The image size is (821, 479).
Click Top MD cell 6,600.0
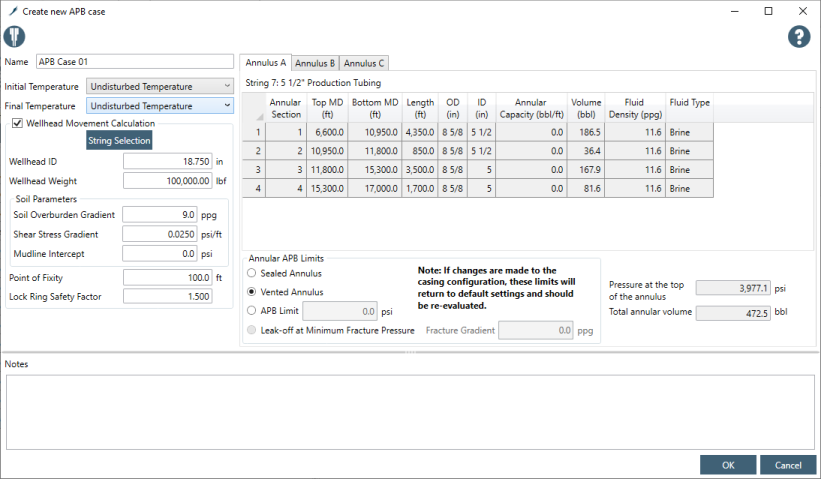coord(327,132)
